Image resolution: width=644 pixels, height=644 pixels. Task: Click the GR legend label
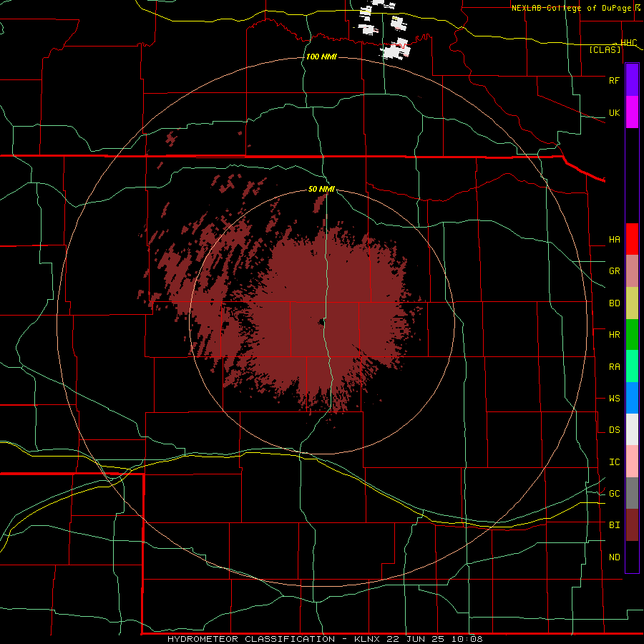click(614, 271)
